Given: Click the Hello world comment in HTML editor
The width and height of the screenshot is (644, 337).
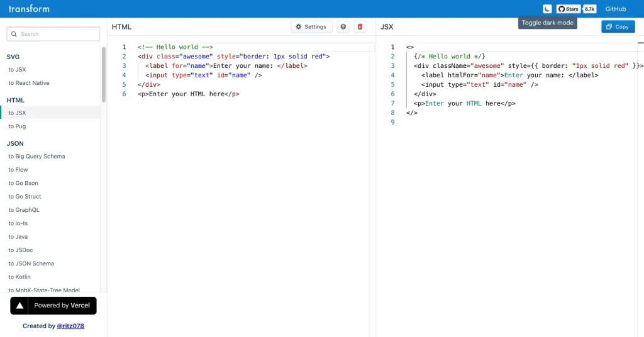Looking at the screenshot, I should tap(175, 47).
